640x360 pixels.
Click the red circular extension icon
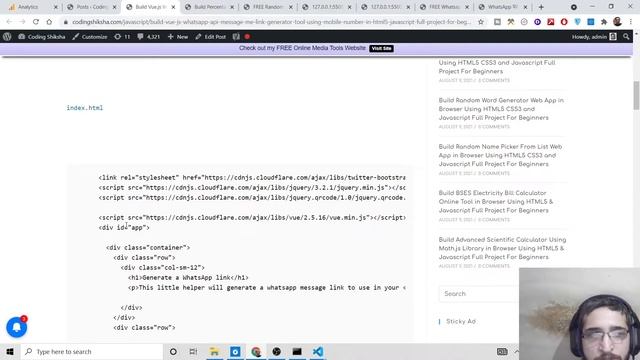click(x=564, y=22)
